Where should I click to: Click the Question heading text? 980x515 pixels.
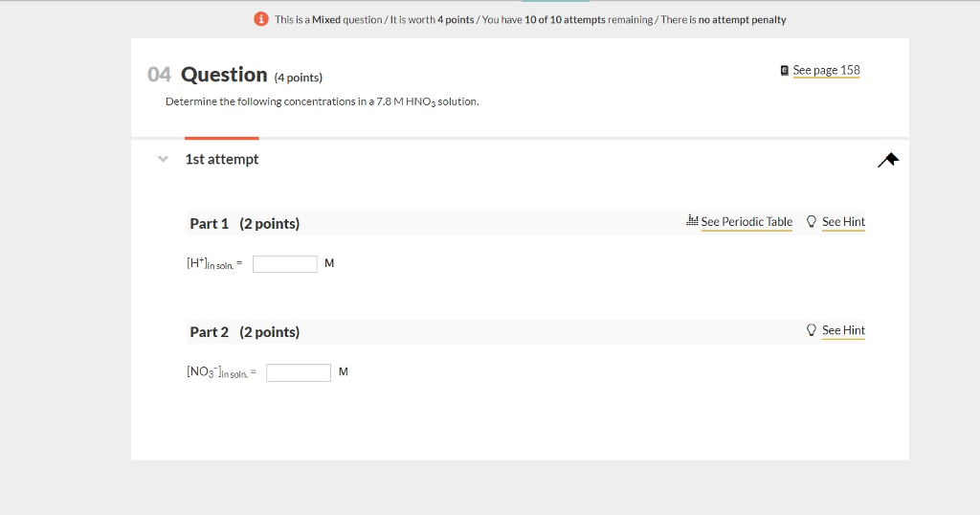point(224,75)
